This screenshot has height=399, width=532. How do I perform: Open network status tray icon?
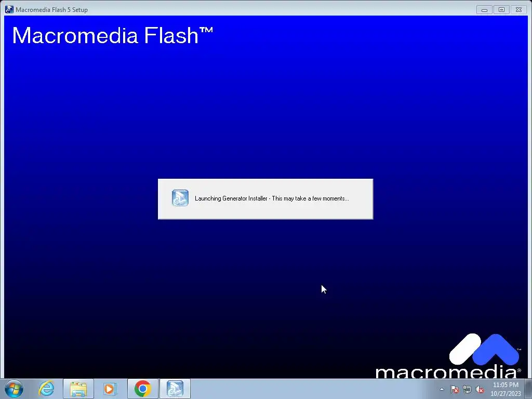[x=467, y=389]
